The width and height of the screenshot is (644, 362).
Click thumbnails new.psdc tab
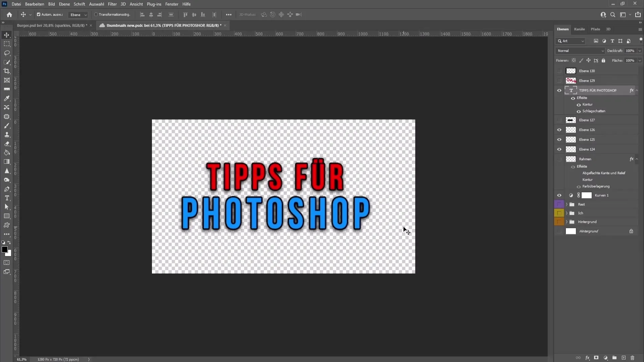coord(161,25)
